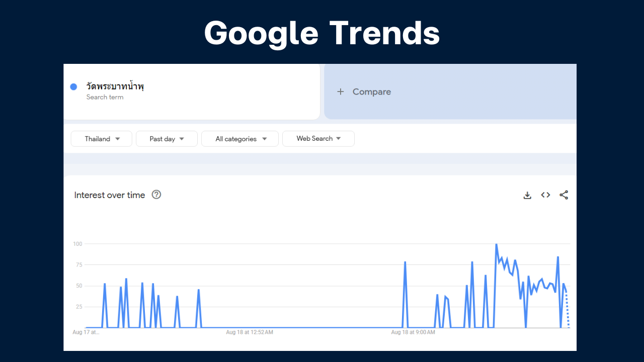The width and height of the screenshot is (644, 362).
Task: Click the 100 value on y-axis
Action: 77,244
